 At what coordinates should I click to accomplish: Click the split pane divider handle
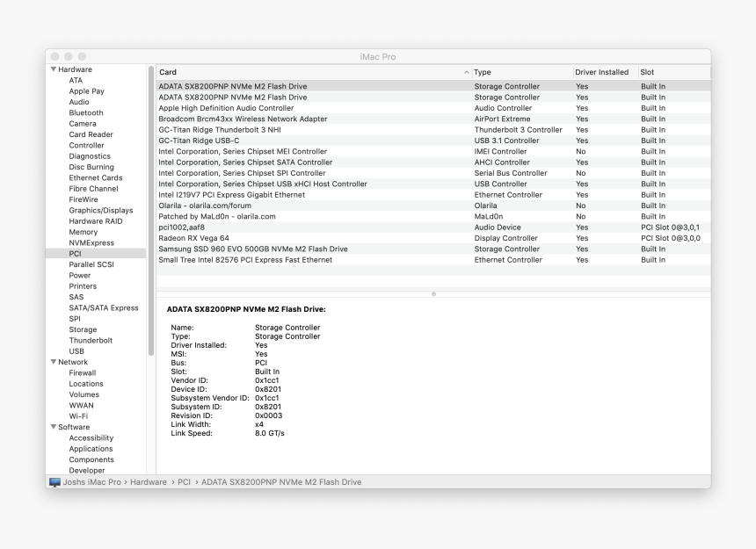(x=433, y=293)
